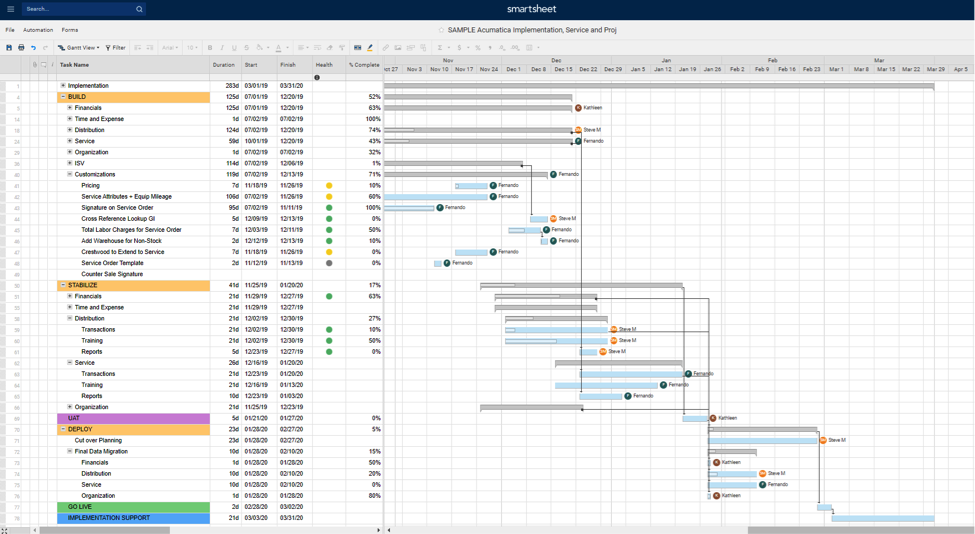Click yellow health dot in Pricing row
975x534 pixels.
[x=329, y=185]
